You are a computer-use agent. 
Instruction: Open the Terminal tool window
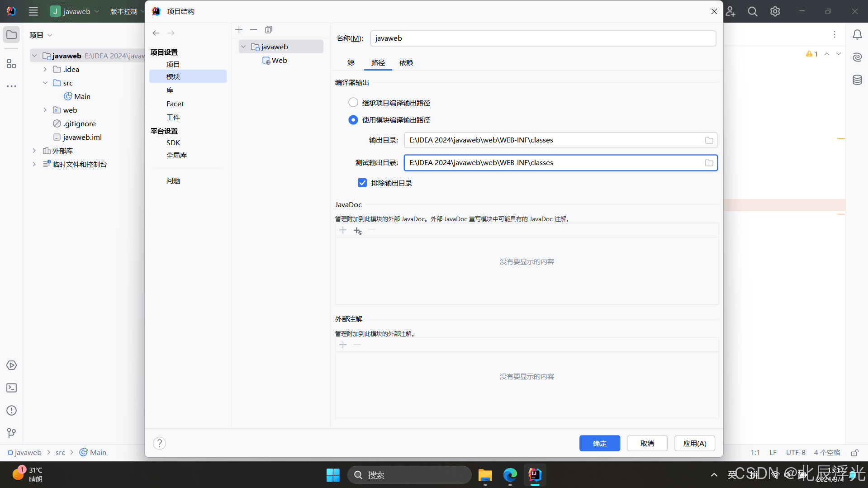click(11, 388)
